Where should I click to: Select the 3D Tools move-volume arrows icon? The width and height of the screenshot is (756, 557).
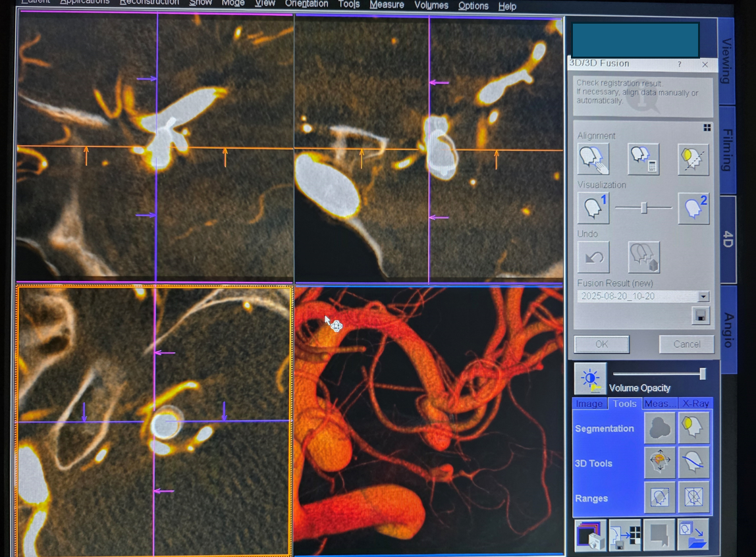tap(660, 463)
